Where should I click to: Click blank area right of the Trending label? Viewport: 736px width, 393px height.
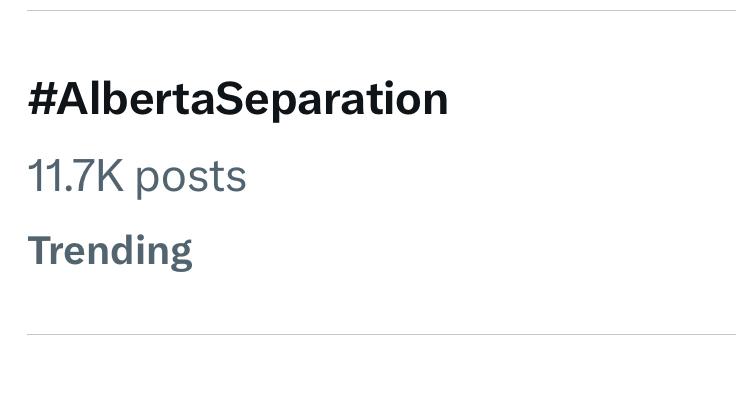click(x=460, y=252)
